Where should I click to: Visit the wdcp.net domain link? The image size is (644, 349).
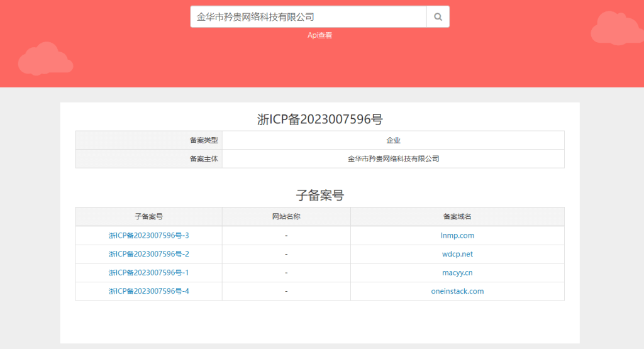pos(457,254)
